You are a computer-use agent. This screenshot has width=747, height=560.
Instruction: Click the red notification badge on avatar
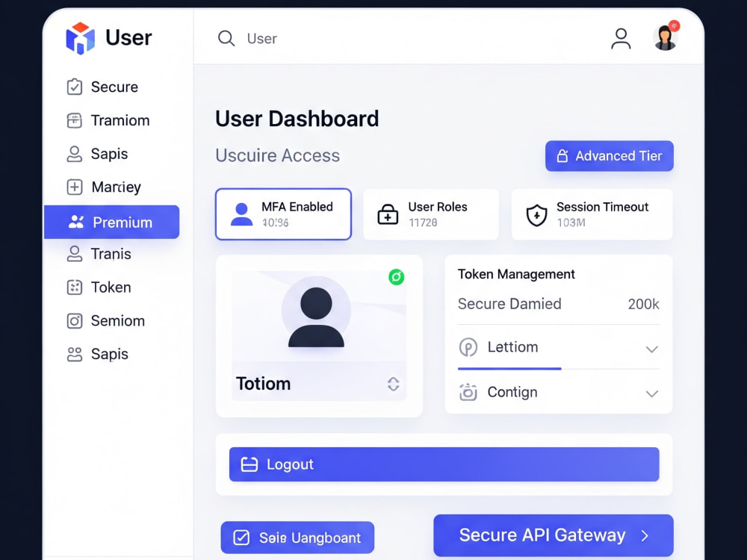(674, 25)
